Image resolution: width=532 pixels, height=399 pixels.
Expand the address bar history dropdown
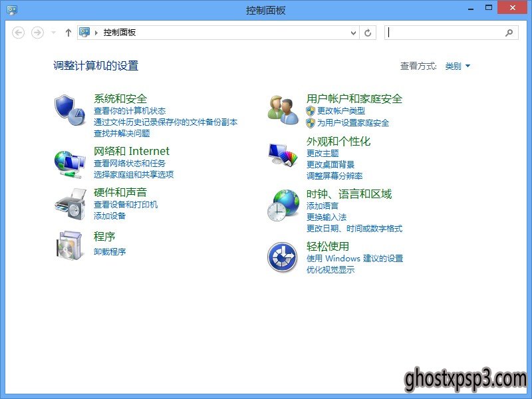tap(353, 33)
